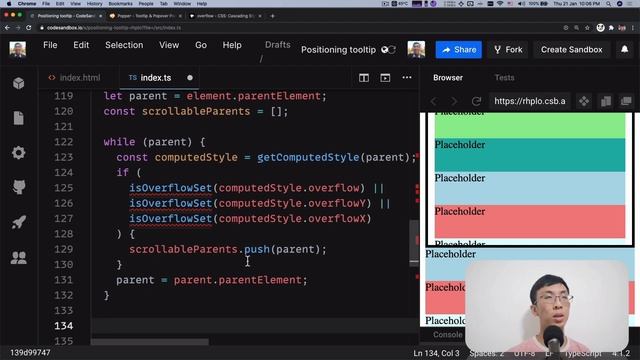Open the notifications bell
This screenshot has height=360, width=640.
(x=624, y=49)
